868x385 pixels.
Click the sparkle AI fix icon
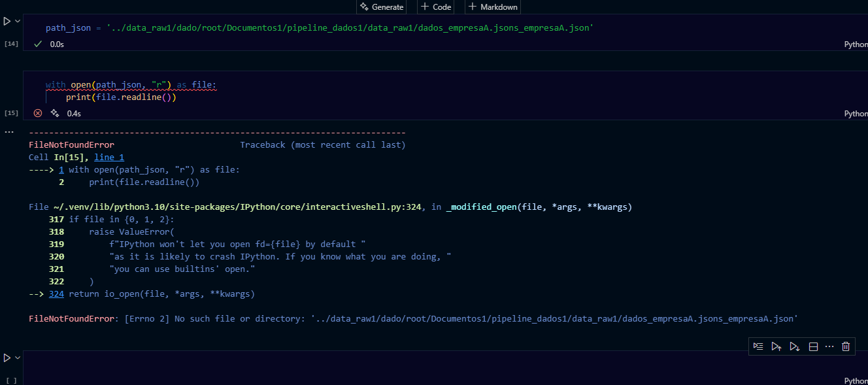[x=55, y=113]
